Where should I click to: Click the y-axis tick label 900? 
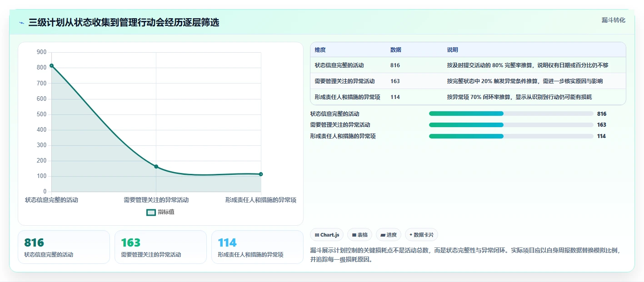(x=42, y=52)
